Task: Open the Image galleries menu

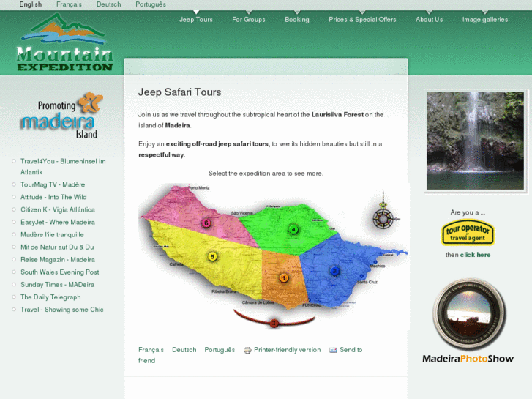Action: 485,20
